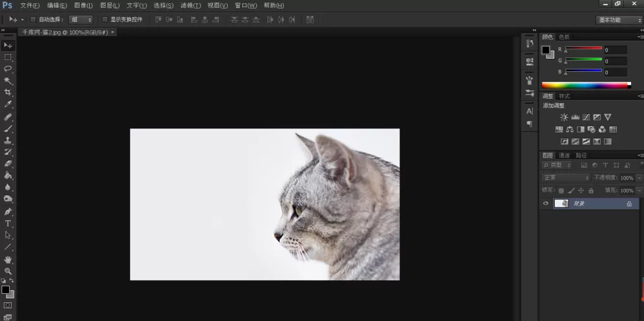This screenshot has width=644, height=321.
Task: Open the 填充 fill dropdown arrow
Action: [639, 191]
